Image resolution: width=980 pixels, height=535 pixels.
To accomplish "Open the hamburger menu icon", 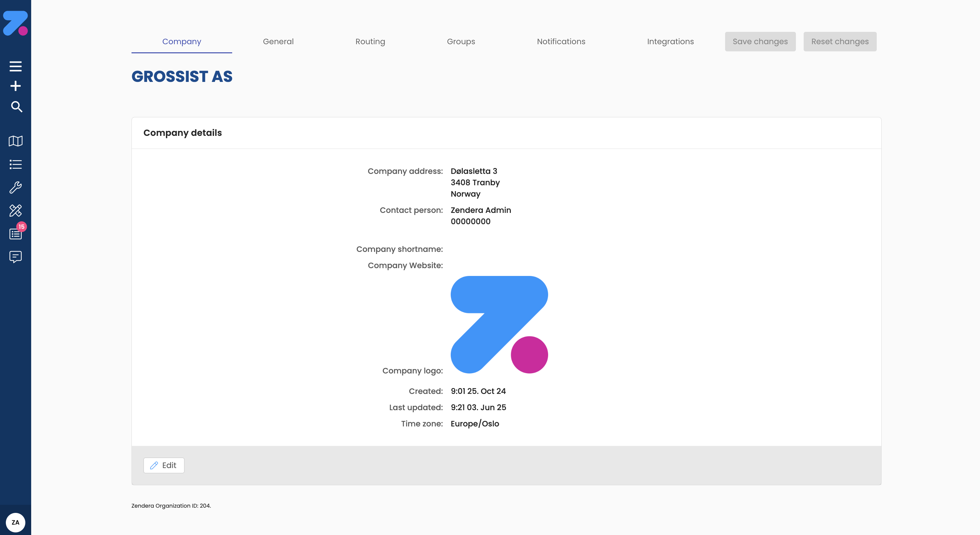I will tap(15, 66).
